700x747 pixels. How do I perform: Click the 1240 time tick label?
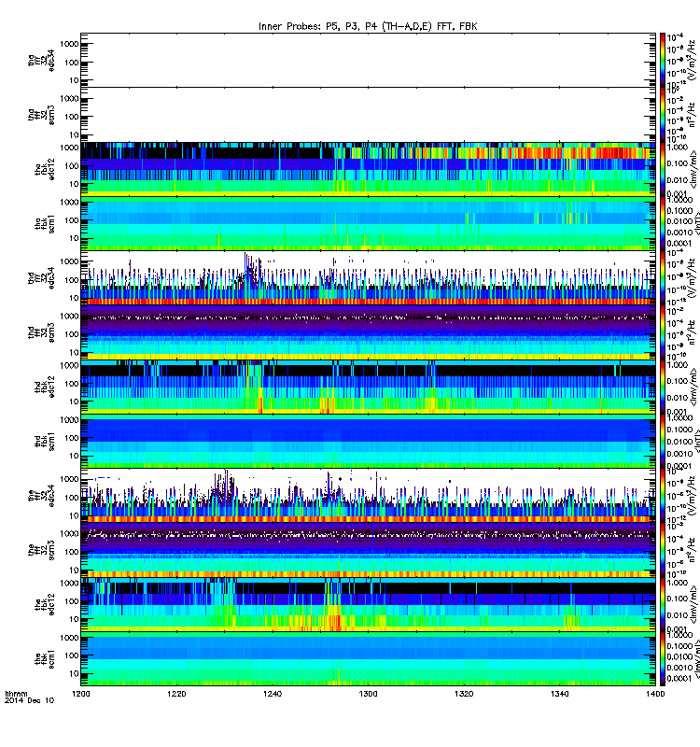(x=273, y=694)
